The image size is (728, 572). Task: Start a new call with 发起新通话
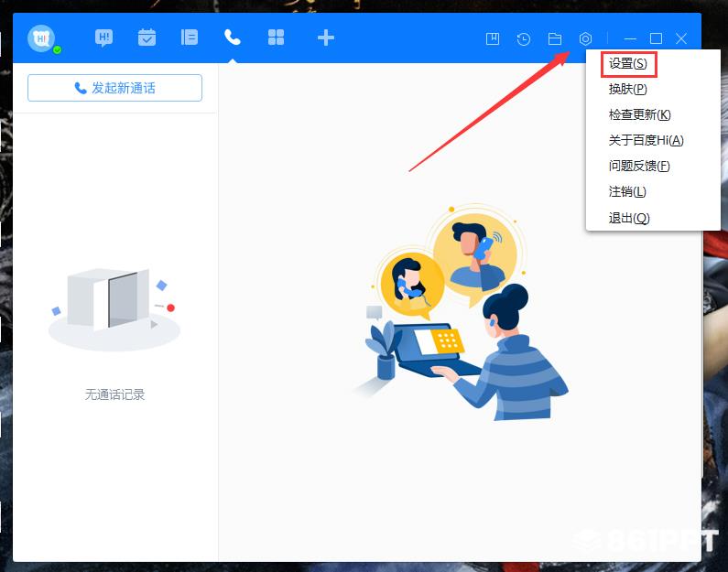114,88
